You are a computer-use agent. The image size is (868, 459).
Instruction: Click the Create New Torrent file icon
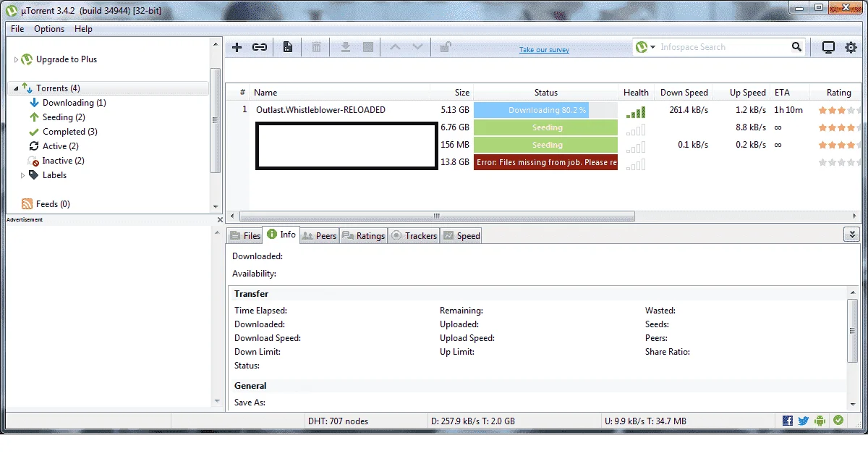tap(288, 47)
